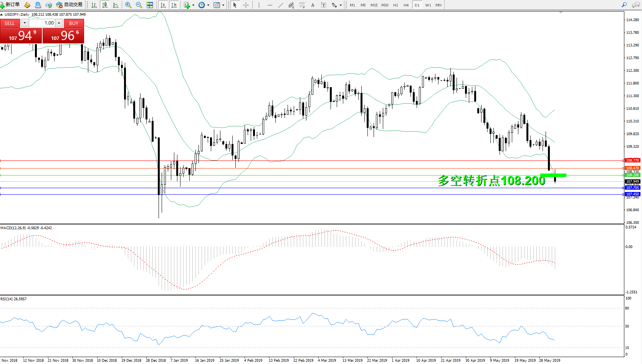This screenshot has width=642, height=364.
Task: Expand the chart periods clock dropdown
Action: pyautogui.click(x=208, y=5)
